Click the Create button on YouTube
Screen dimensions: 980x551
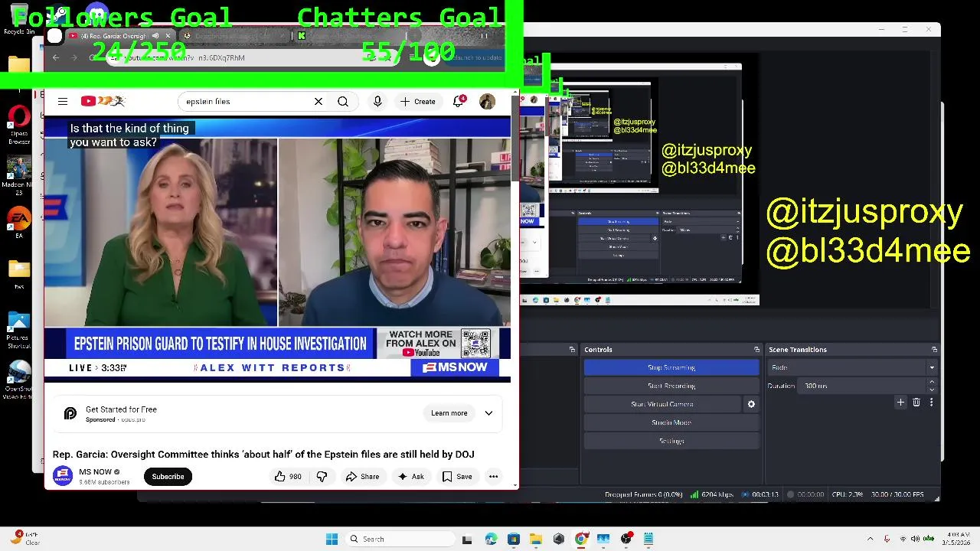(x=417, y=101)
